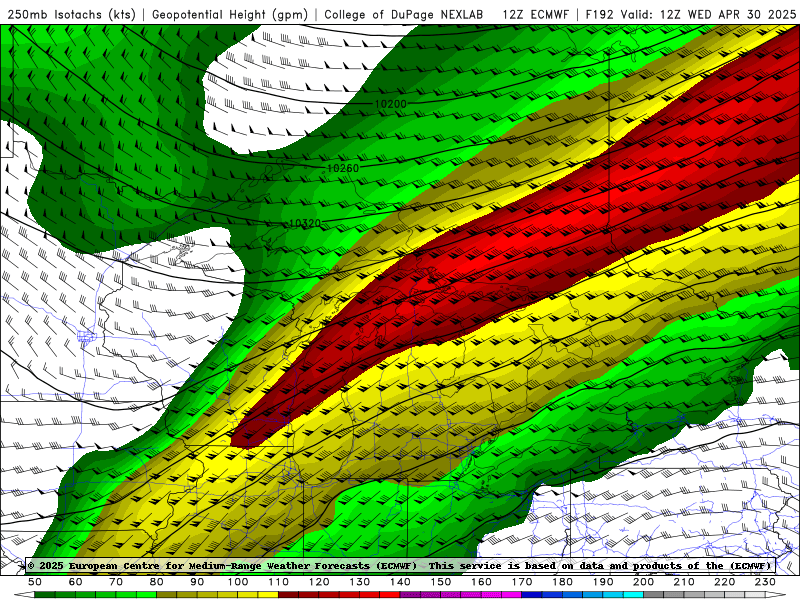
Task: Click the 210 value on the color scale
Action: click(684, 582)
